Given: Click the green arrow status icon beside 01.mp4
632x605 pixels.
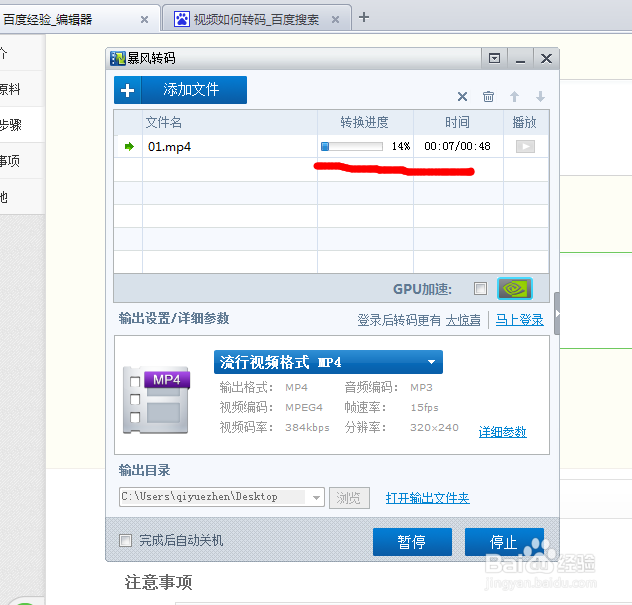Looking at the screenshot, I should click(x=129, y=146).
